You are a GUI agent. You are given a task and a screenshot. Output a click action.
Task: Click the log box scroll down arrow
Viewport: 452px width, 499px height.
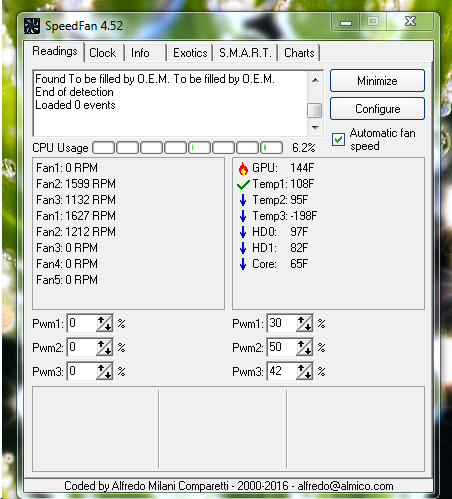[315, 128]
